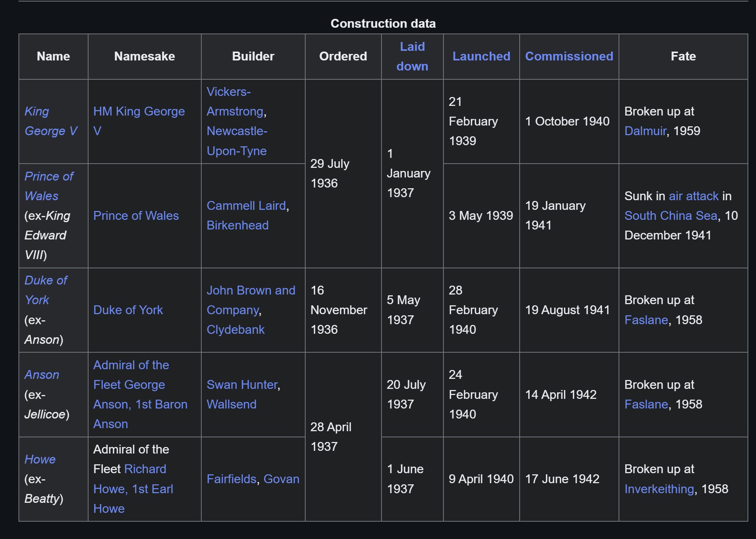This screenshot has height=539, width=756.
Task: Open the Fairfields builder link
Action: pyautogui.click(x=231, y=479)
